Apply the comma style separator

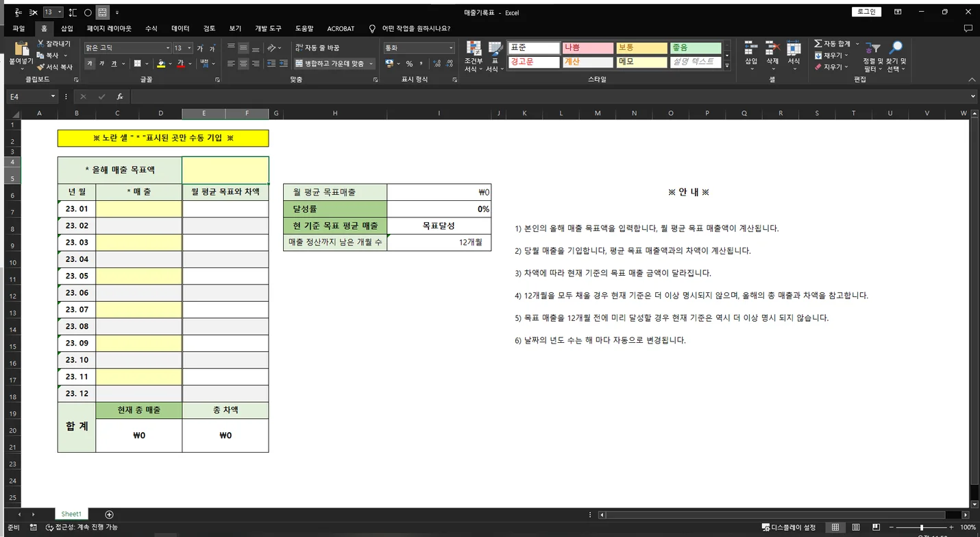(x=421, y=64)
